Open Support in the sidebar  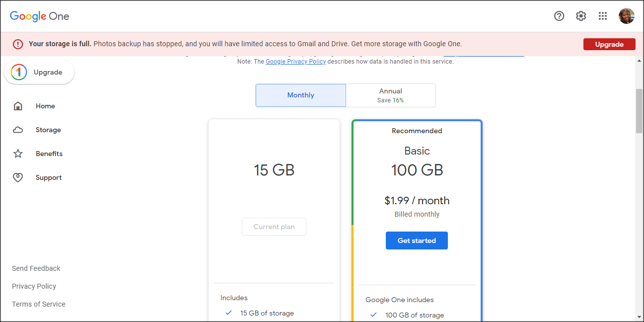coord(49,177)
